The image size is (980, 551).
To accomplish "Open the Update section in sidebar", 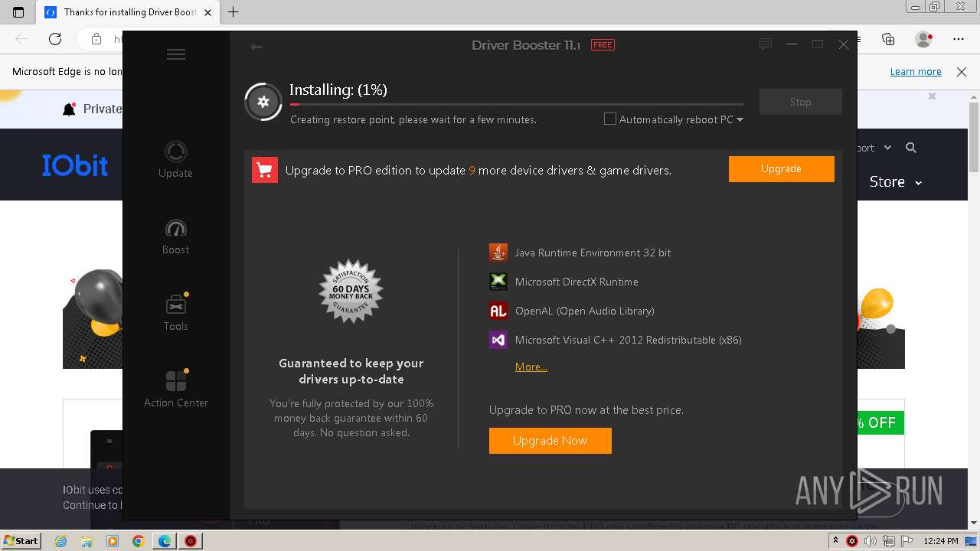I will click(175, 159).
